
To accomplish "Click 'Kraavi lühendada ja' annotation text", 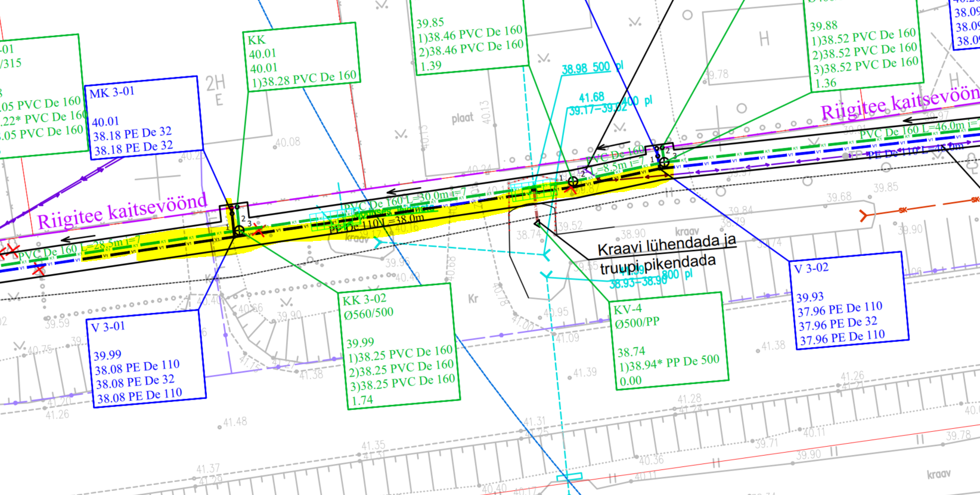I will pyautogui.click(x=666, y=245).
